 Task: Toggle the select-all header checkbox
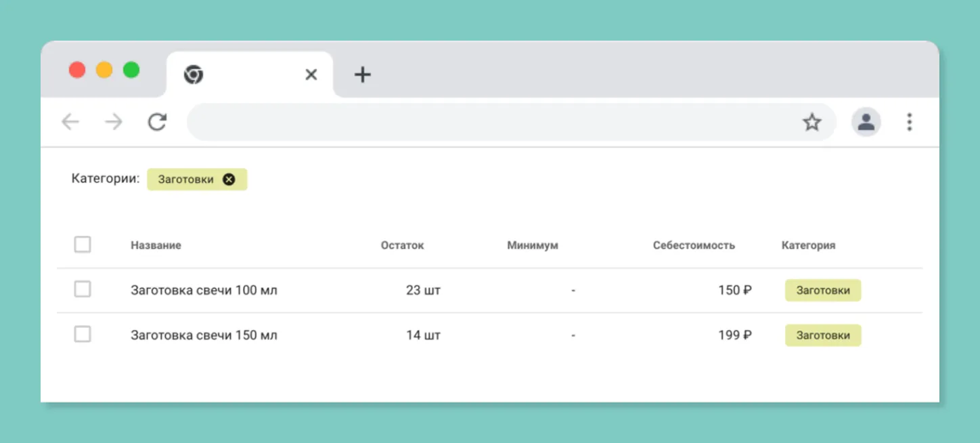(83, 245)
